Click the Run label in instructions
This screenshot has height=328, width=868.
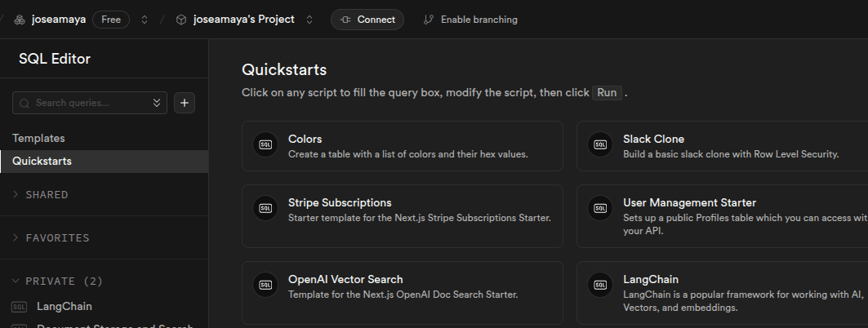point(607,92)
